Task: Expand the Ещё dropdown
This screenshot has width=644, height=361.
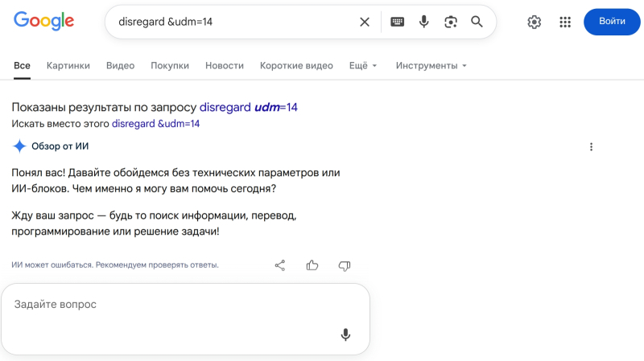Action: [363, 66]
